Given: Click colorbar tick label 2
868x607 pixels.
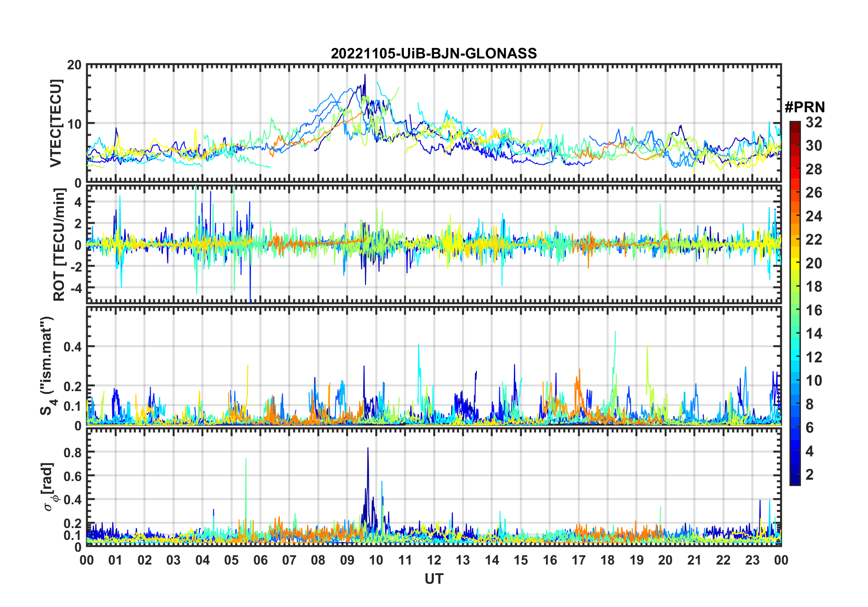Looking at the screenshot, I should click(x=810, y=475).
